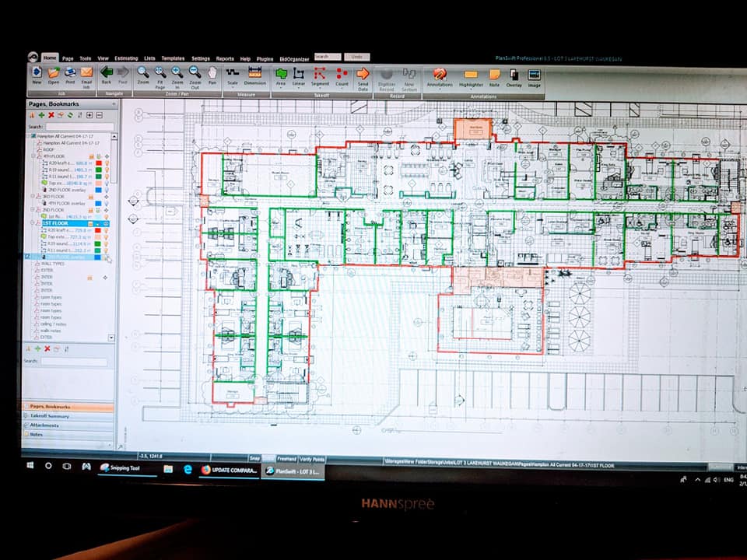Viewport: 747px width, 560px height.
Task: Toggle lightbulb visibility for 4TH FLOOR R-19 sound item
Action: click(107, 170)
